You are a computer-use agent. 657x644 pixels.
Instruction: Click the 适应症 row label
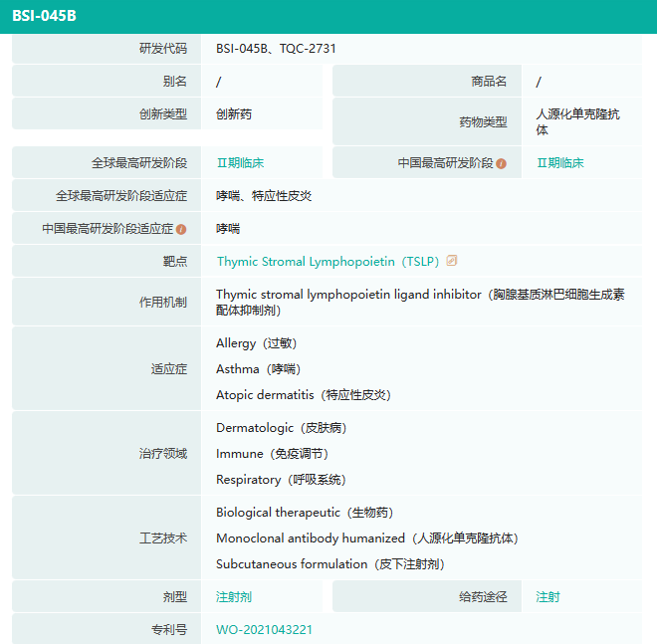pos(169,369)
